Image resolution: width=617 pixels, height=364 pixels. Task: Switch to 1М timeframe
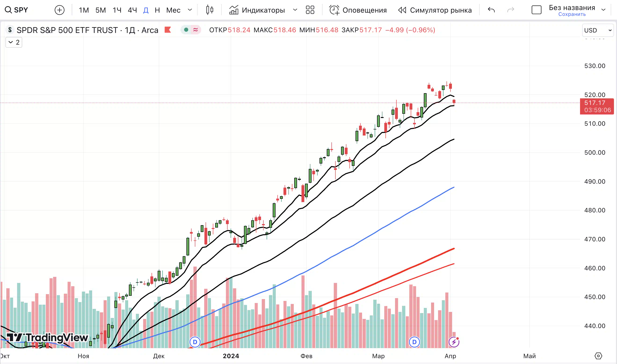click(84, 10)
